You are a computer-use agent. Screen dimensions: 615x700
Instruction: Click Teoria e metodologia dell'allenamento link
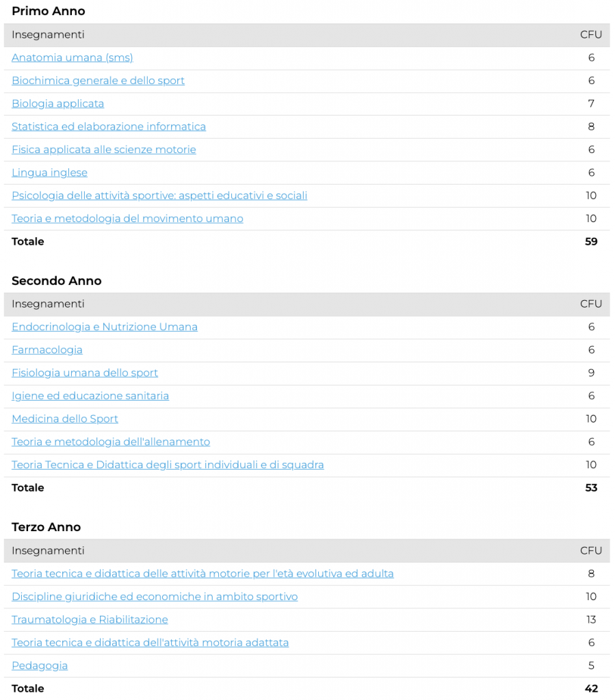(110, 442)
